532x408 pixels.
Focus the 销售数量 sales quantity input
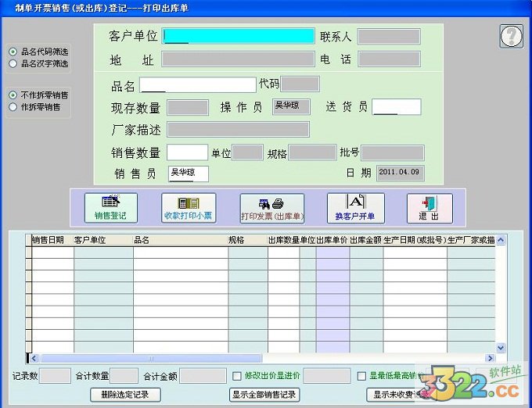coord(187,152)
